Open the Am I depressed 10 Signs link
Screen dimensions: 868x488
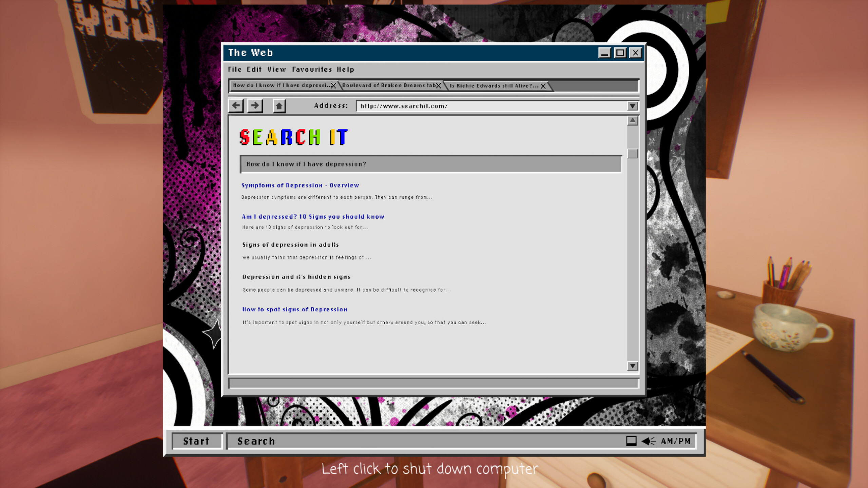313,216
